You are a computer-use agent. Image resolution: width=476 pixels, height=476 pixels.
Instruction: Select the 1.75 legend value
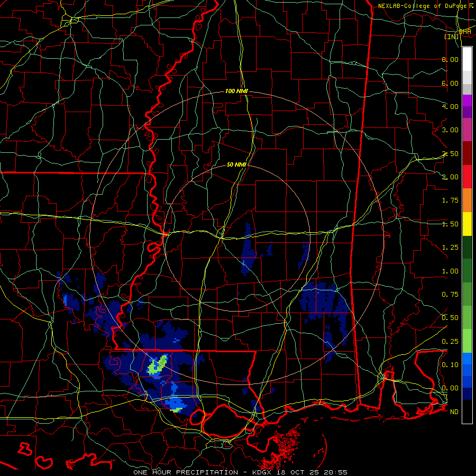(x=450, y=200)
